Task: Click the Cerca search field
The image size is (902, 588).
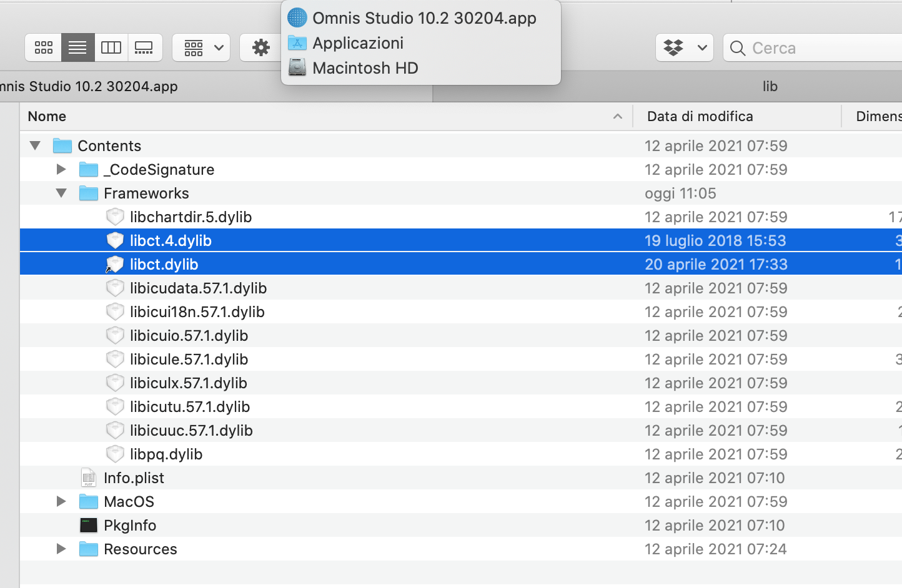Action: (813, 47)
